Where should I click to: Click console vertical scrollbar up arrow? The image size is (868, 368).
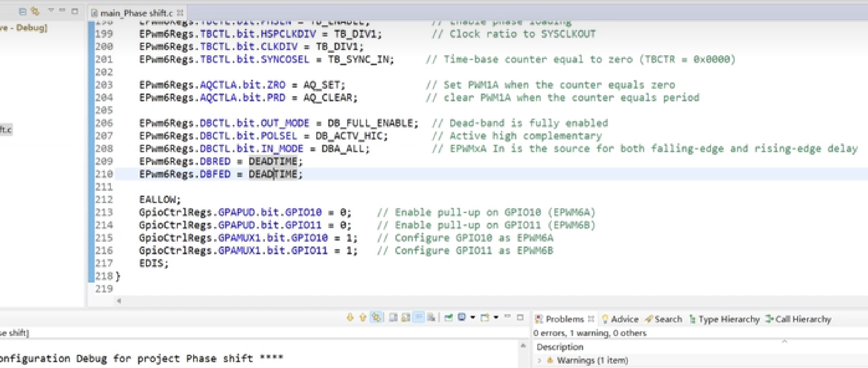tap(523, 346)
